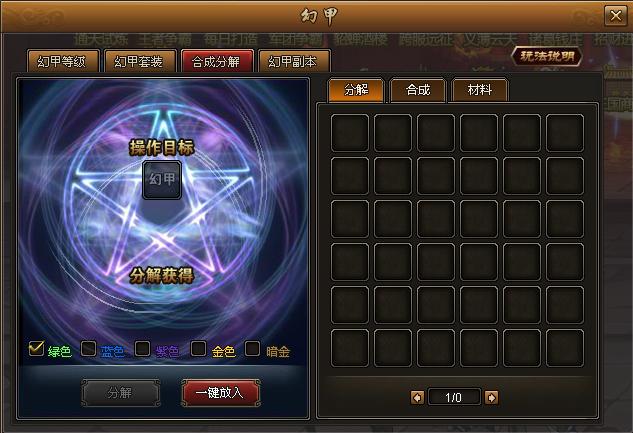Switch to the 幻甲等级 tab
Viewport: 633px width, 433px height.
(x=63, y=61)
